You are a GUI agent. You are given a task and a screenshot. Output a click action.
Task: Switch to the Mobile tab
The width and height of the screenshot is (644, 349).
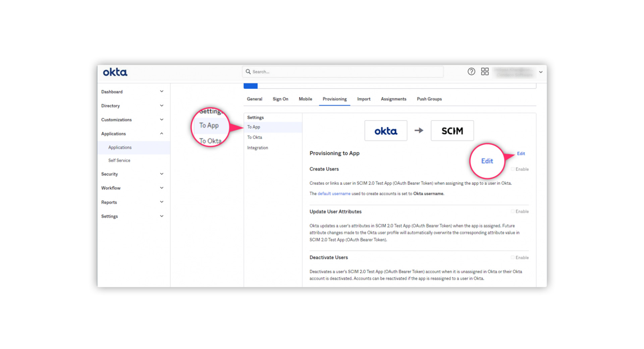tap(305, 99)
